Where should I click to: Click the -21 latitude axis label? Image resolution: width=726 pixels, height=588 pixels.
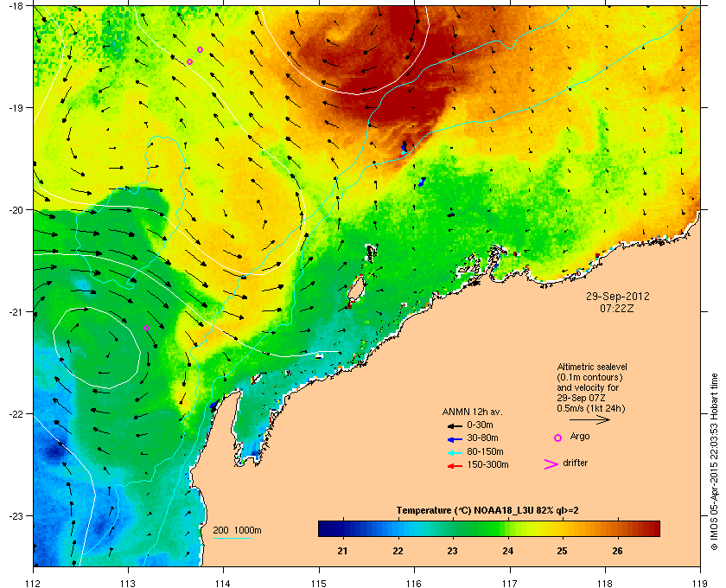(16, 312)
